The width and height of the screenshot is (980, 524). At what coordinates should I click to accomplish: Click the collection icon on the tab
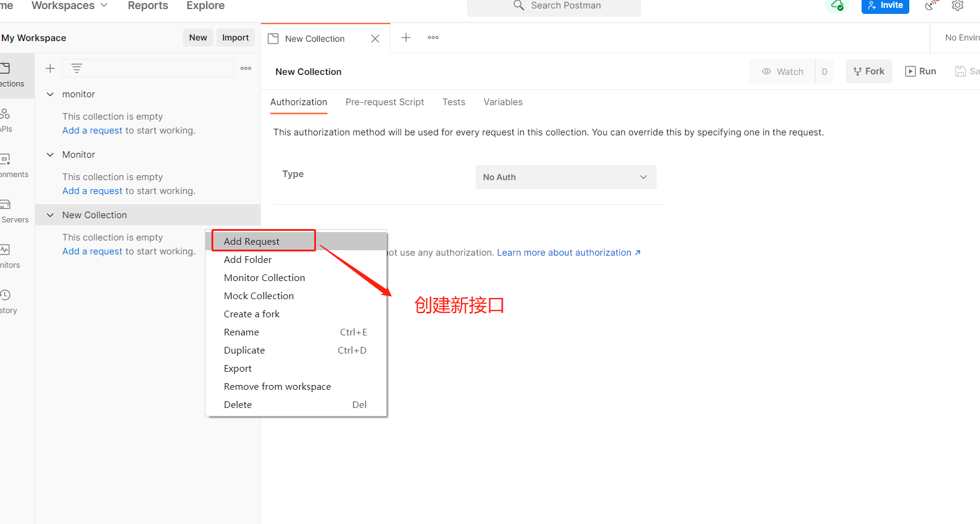[273, 39]
